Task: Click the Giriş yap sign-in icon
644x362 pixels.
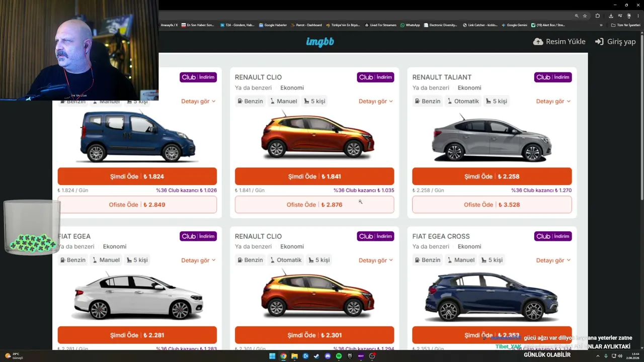Action: (599, 42)
